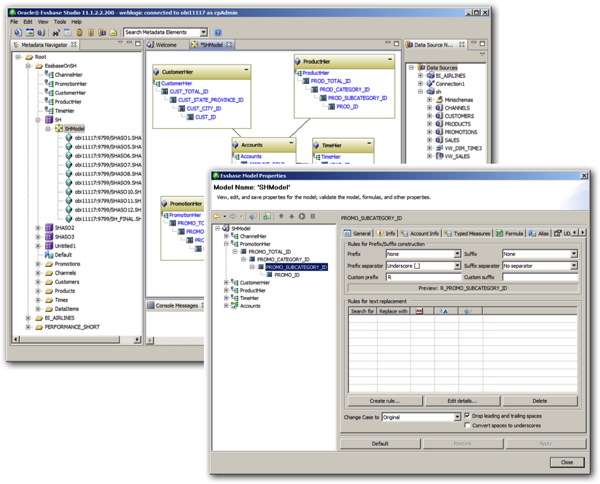Click the ProductHier box header icon in diagram
Viewport: 600px width, 484px height.
click(x=298, y=62)
